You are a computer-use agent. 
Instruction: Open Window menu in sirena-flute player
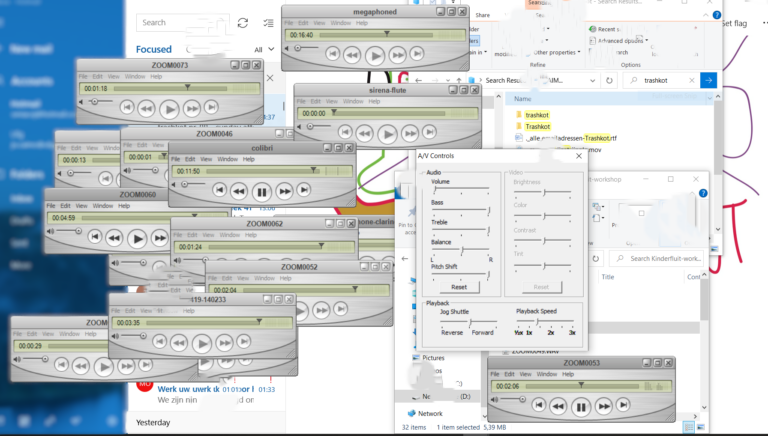click(x=353, y=101)
